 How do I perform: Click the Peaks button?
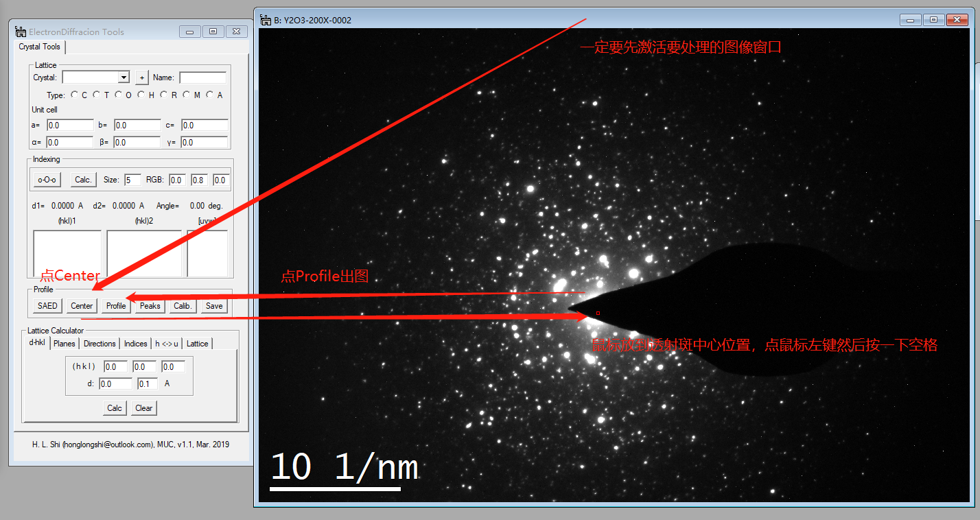click(150, 306)
